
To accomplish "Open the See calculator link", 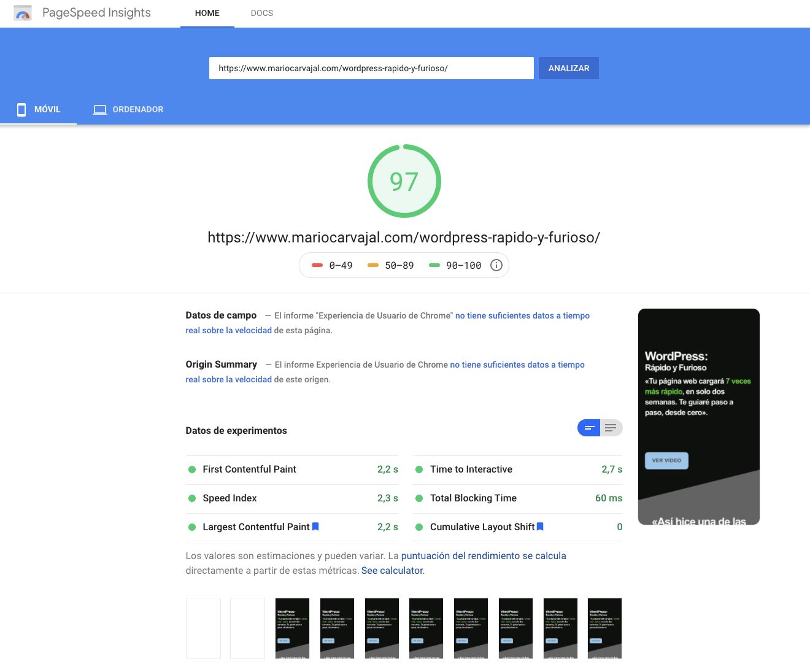I will click(391, 571).
